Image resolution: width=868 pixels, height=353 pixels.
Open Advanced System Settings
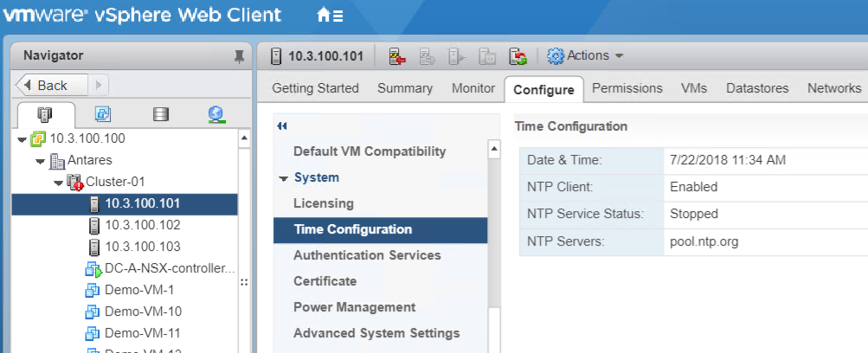coord(376,333)
